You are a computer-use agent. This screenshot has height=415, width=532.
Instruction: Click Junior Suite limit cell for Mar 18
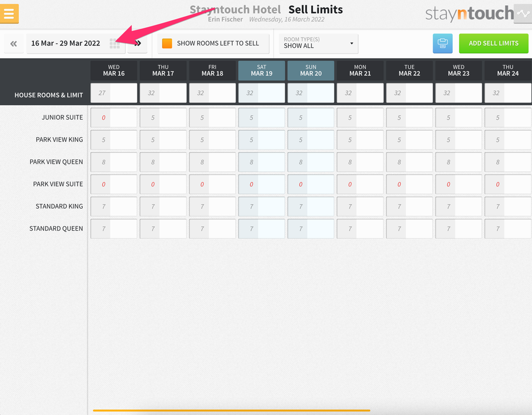[x=212, y=118]
